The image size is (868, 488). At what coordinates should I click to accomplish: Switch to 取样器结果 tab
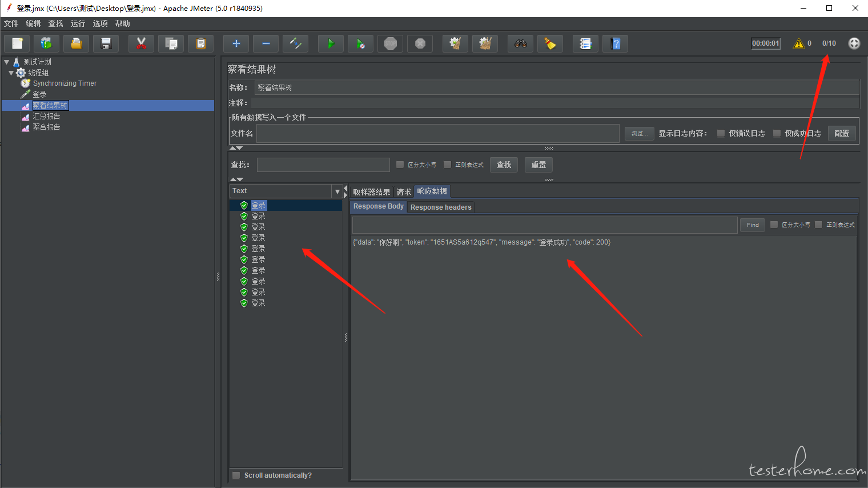click(372, 192)
